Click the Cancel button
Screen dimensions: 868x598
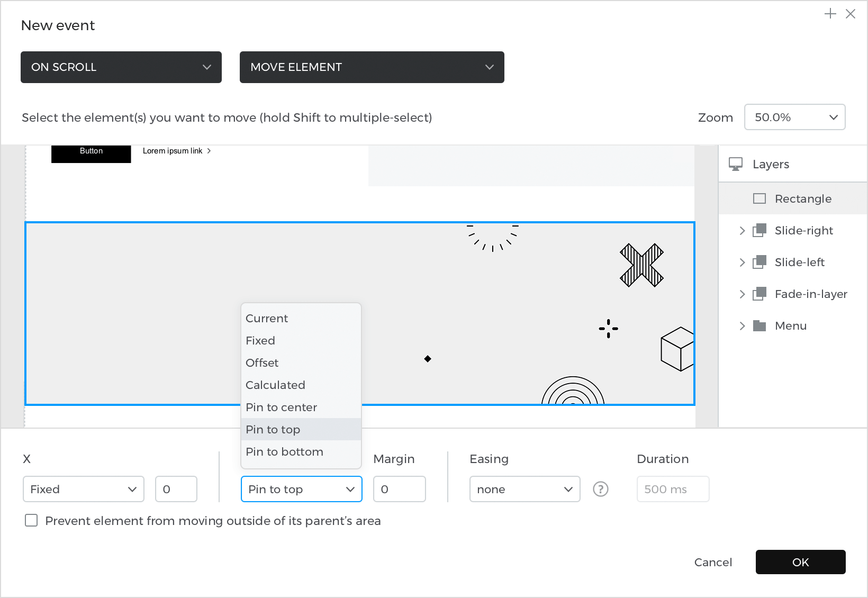tap(713, 562)
